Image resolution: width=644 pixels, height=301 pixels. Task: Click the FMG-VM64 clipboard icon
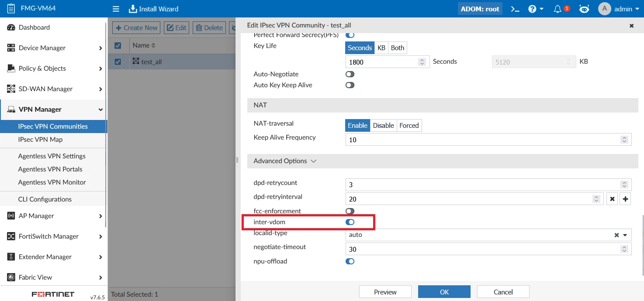(11, 8)
